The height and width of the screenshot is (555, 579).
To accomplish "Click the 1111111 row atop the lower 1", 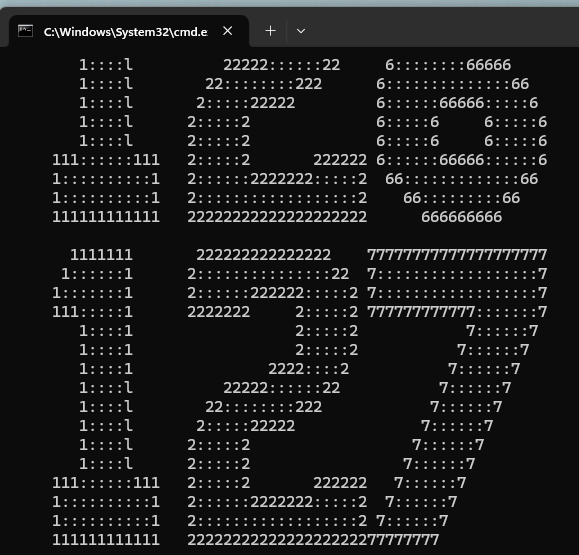I will pos(102,255).
